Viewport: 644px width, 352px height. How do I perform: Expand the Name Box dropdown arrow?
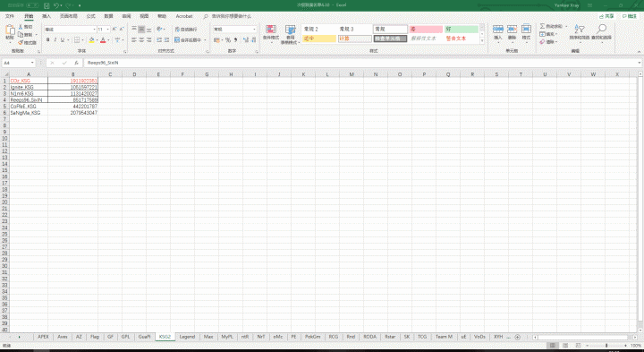(x=32, y=63)
